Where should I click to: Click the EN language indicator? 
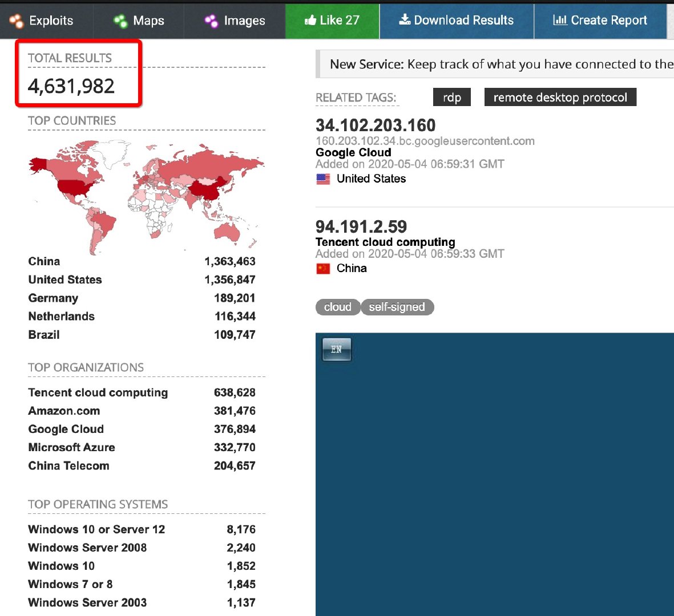[336, 349]
